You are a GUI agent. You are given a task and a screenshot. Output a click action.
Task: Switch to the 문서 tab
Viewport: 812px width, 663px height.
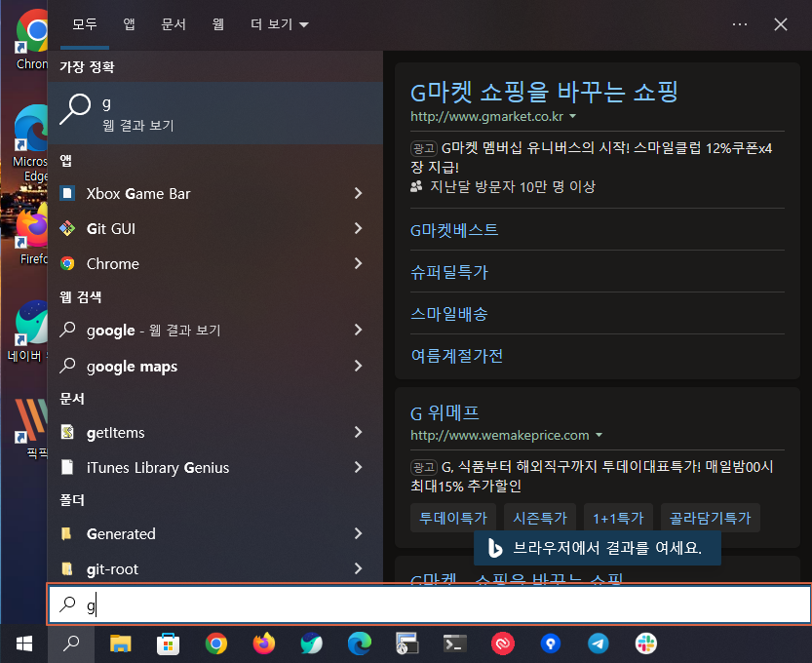tap(174, 24)
